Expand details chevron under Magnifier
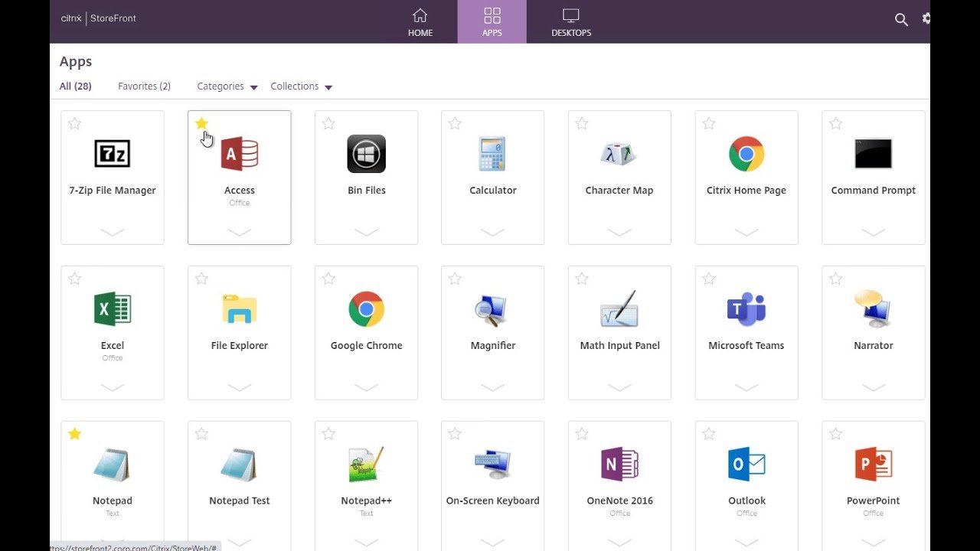This screenshot has height=551, width=980. click(492, 387)
